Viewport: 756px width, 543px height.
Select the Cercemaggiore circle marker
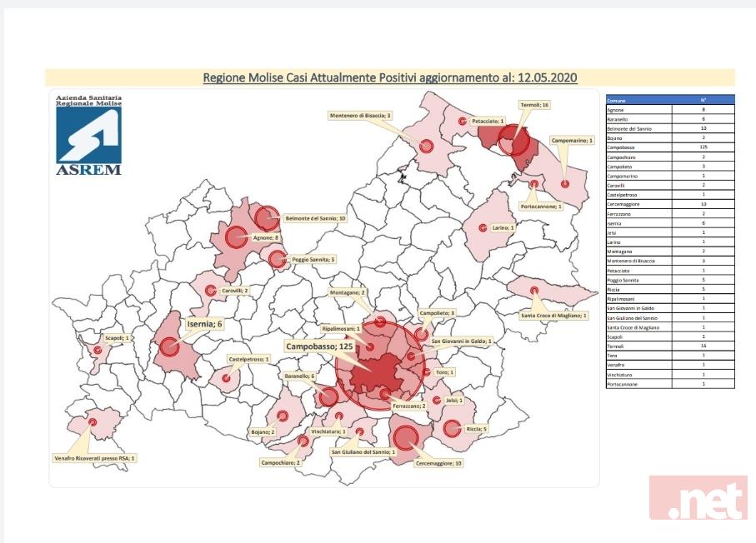(405, 436)
